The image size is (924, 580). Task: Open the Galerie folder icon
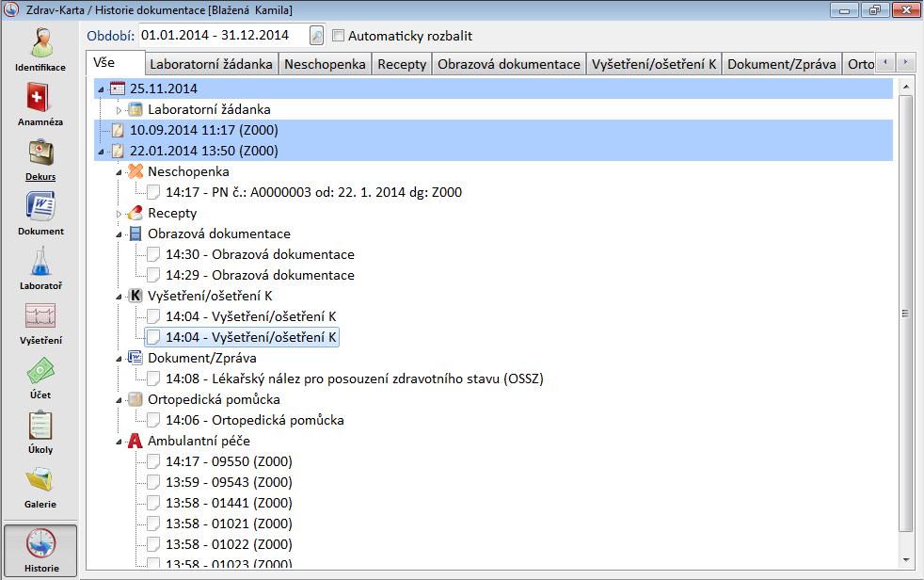[40, 480]
